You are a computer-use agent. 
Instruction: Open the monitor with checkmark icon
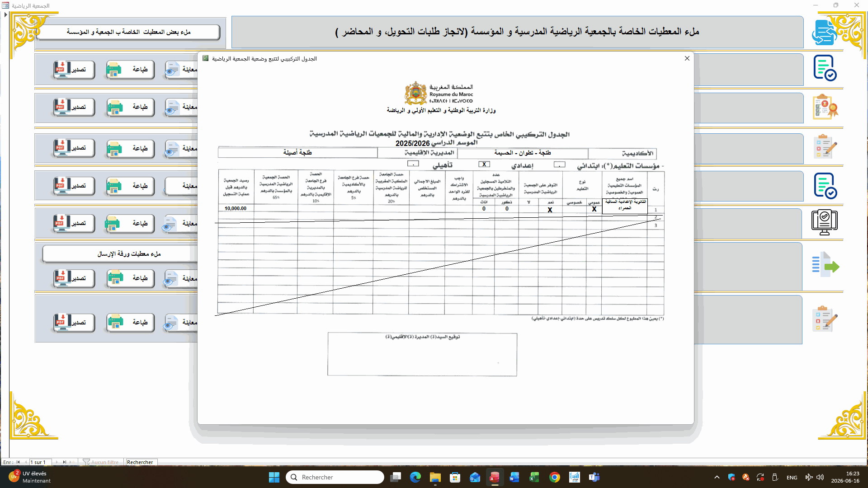pos(825,222)
